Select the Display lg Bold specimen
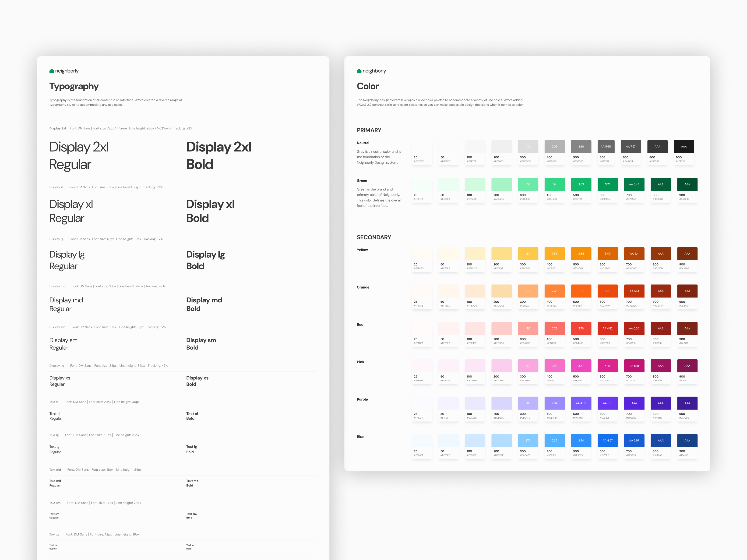This screenshot has width=747, height=560. point(205,260)
